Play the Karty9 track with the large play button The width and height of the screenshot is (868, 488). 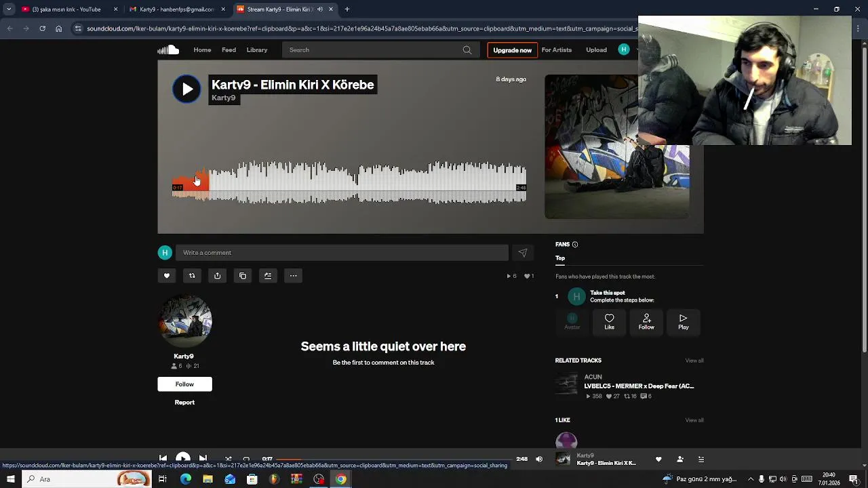tap(186, 89)
